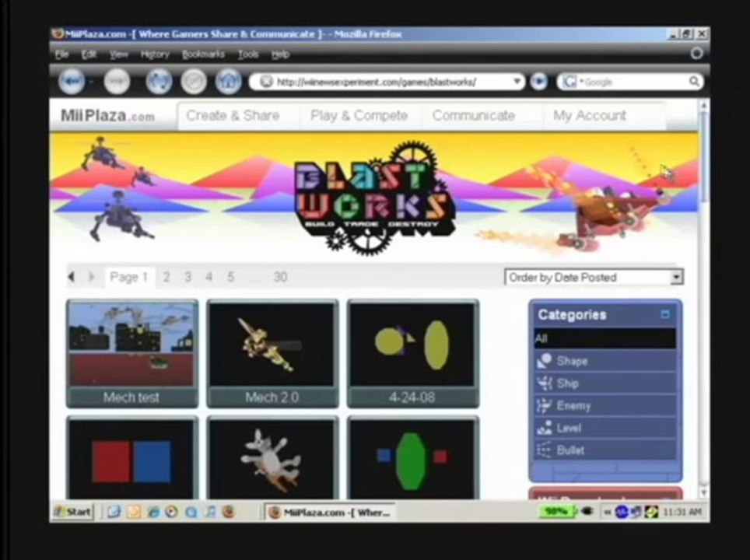Image resolution: width=750 pixels, height=560 pixels.
Task: Select the Bullet category
Action: 605,450
